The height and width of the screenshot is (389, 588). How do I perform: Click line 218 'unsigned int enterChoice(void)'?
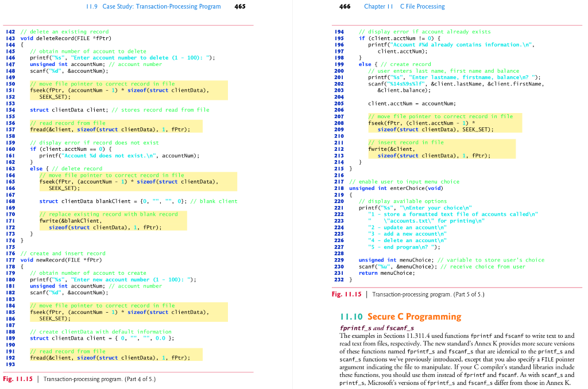coord(396,188)
